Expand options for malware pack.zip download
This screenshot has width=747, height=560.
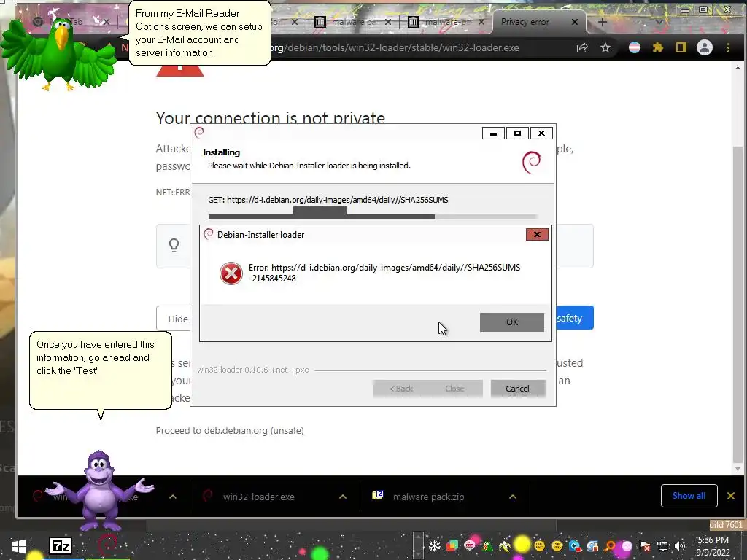[513, 497]
